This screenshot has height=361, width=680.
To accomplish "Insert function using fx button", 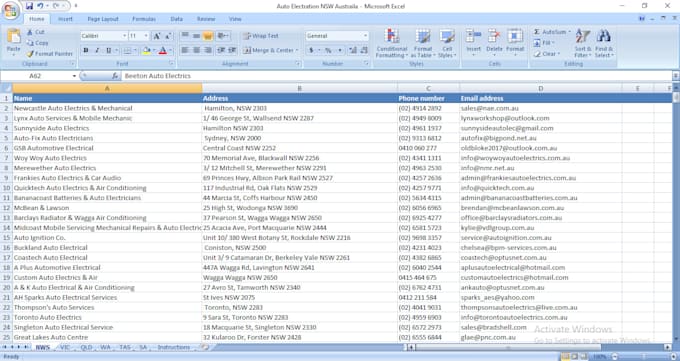I will pyautogui.click(x=115, y=76).
